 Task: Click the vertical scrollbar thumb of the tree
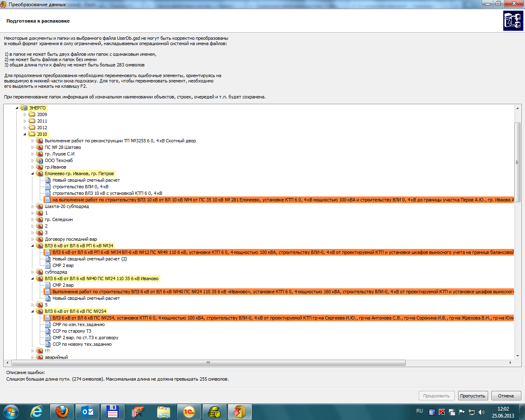[x=517, y=162]
